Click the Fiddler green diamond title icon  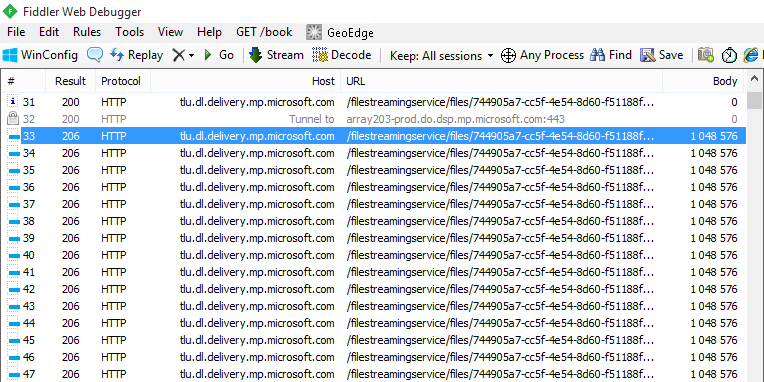coord(10,11)
